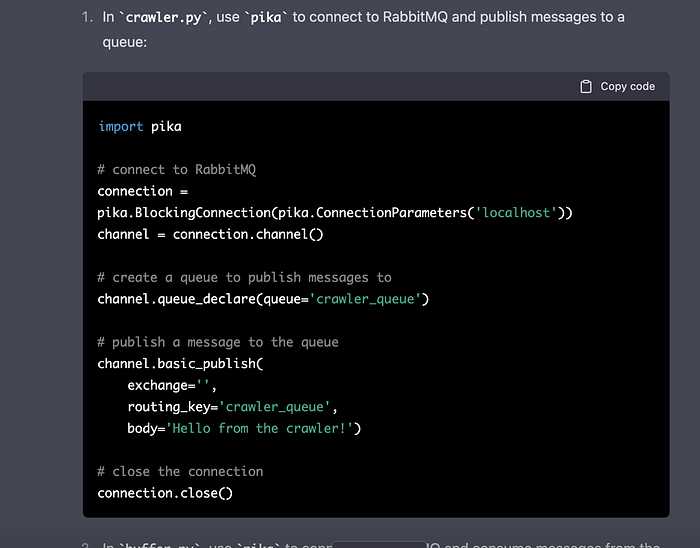Click the 'connection =' code line

pyautogui.click(x=143, y=191)
